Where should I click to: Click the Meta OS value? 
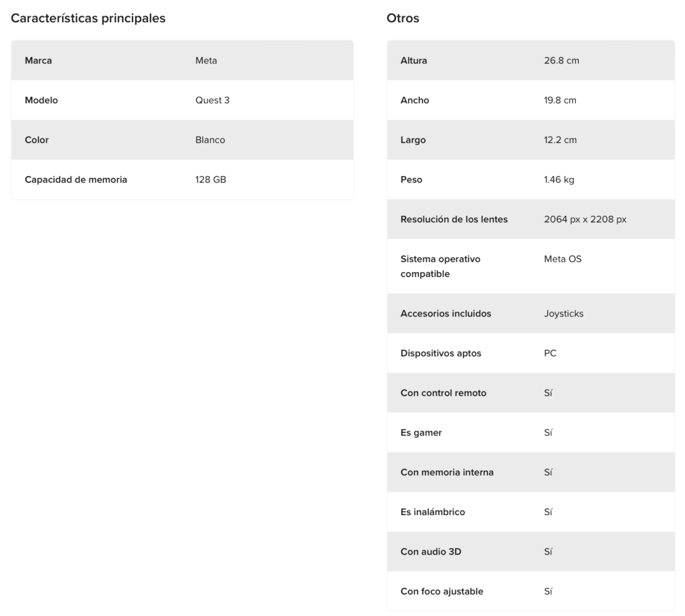[563, 259]
